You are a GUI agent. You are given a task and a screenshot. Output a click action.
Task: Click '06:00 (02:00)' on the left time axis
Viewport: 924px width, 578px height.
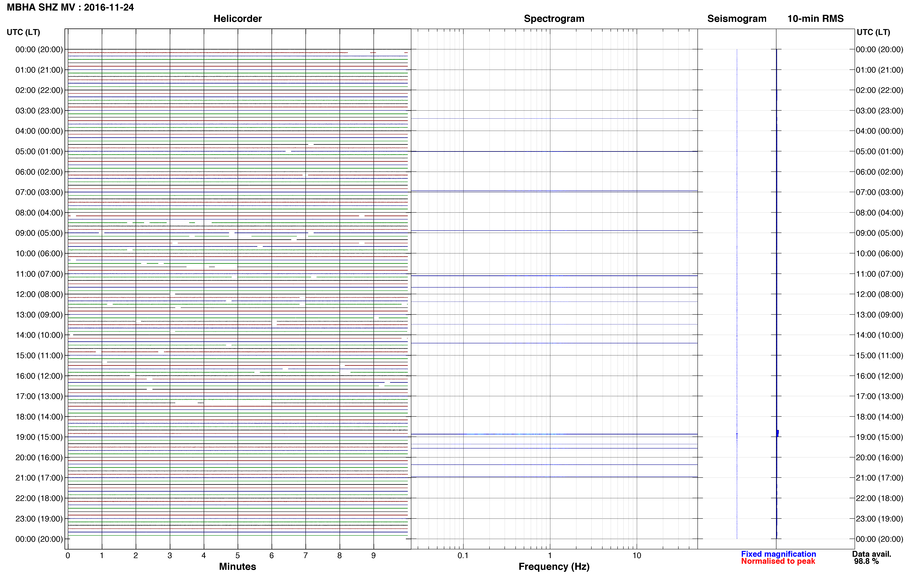point(39,172)
